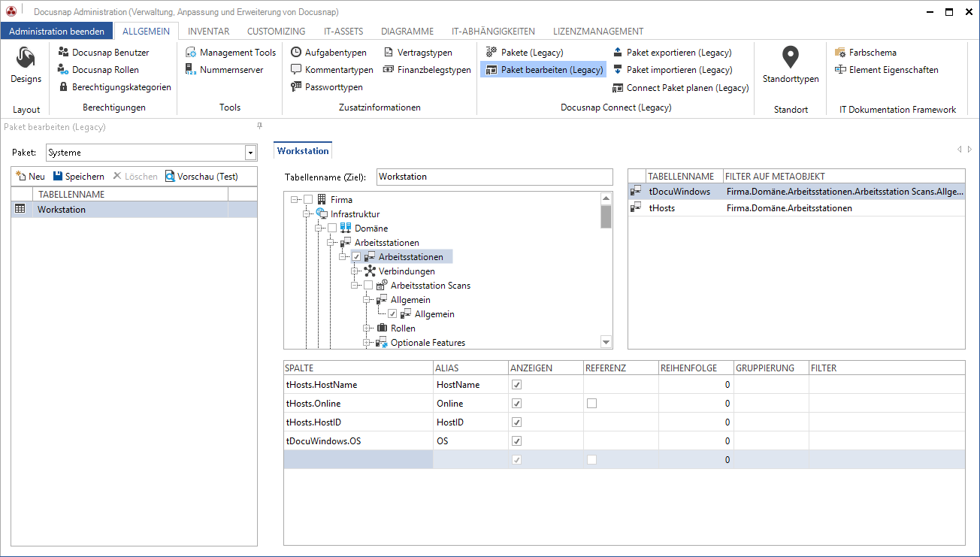Screen dimensions: 980x557
Task: Expand the Verbindungen node
Action: pyautogui.click(x=355, y=271)
